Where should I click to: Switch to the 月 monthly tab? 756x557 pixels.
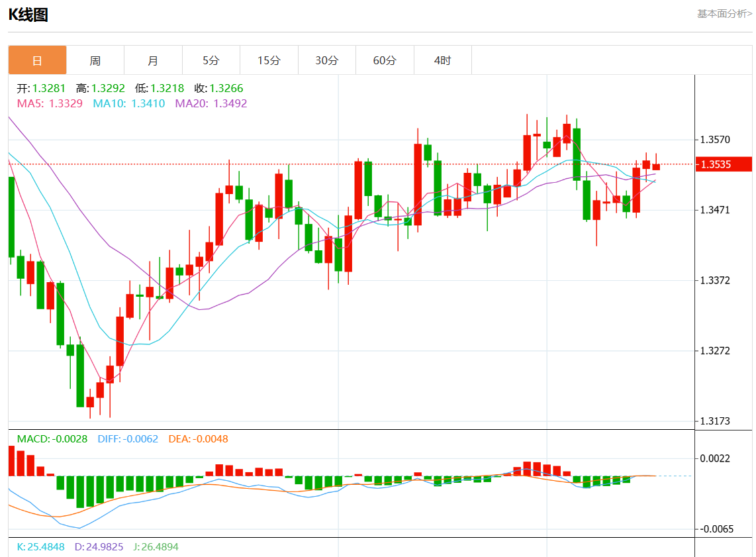(x=153, y=60)
